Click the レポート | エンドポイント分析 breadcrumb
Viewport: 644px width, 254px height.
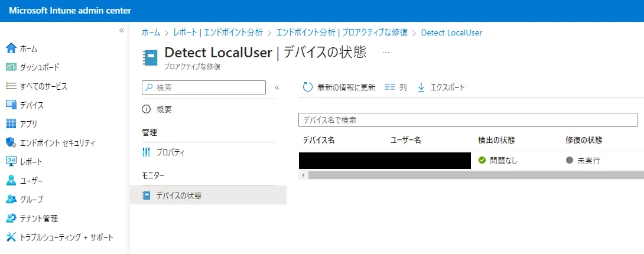click(218, 32)
